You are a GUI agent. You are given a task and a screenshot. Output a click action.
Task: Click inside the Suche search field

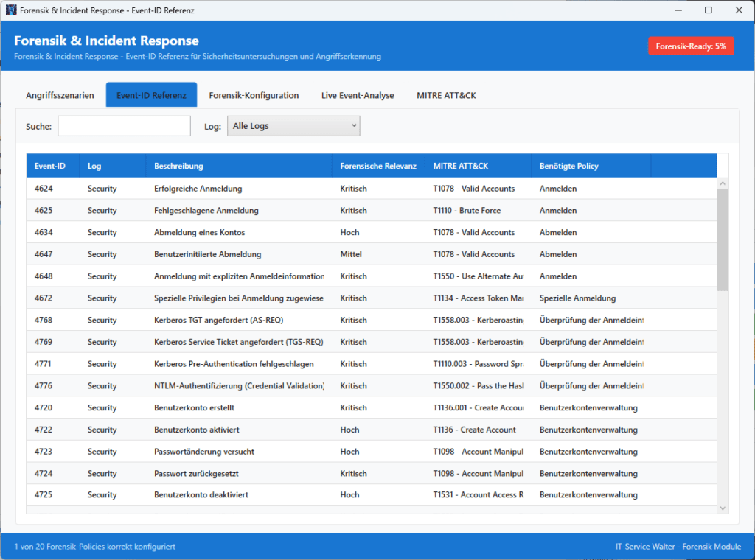(x=123, y=125)
